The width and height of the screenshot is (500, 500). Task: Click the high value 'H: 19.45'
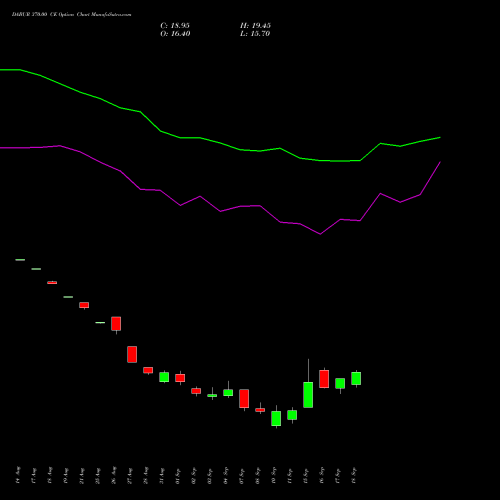click(255, 26)
